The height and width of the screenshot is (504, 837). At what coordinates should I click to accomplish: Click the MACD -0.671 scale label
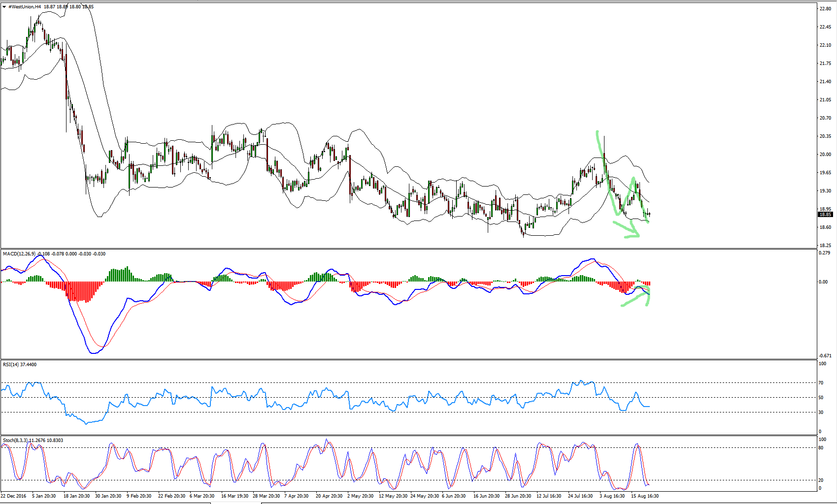tap(825, 356)
